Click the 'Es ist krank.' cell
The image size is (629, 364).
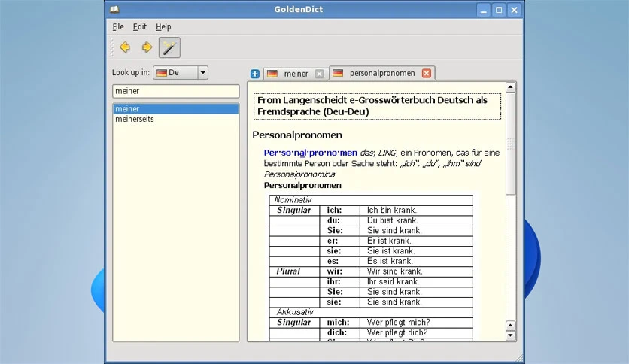point(416,262)
